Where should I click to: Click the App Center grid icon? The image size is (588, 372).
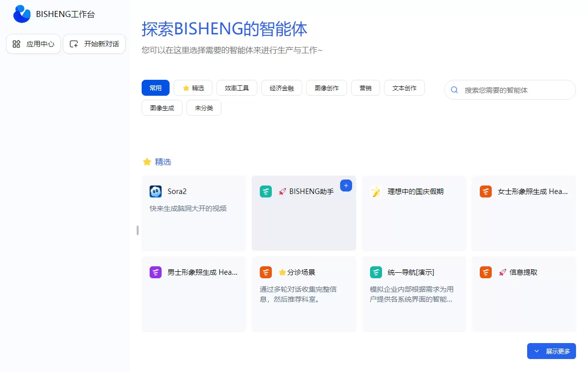tap(16, 44)
